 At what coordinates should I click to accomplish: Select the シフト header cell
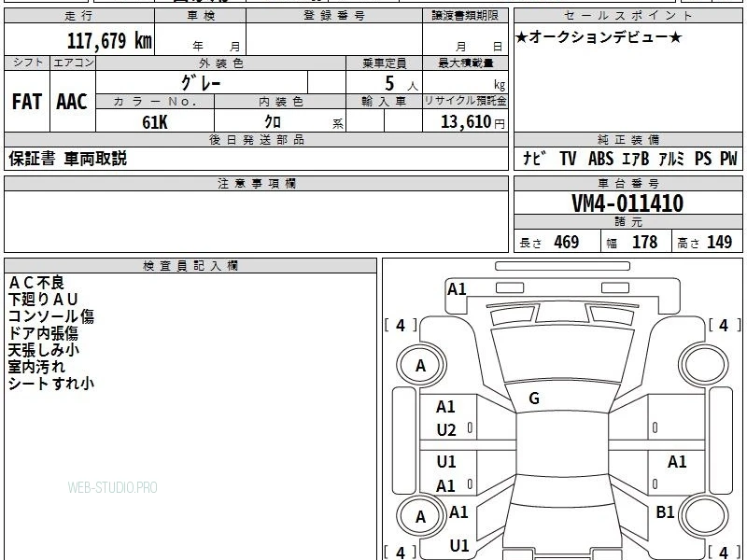tap(27, 63)
